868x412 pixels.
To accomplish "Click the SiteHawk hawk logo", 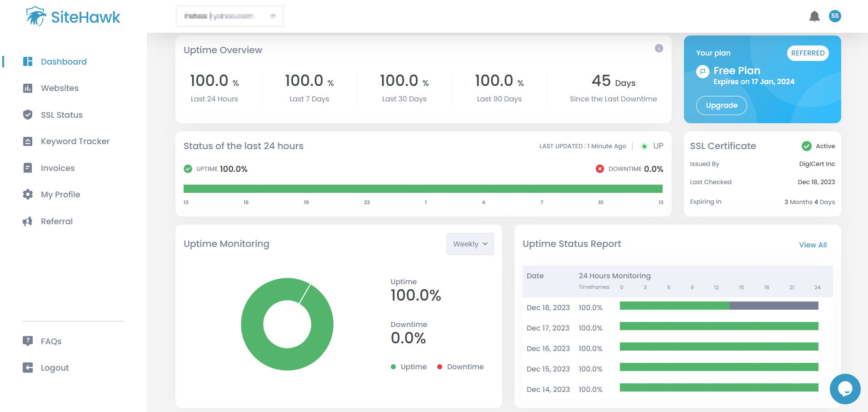I will [x=36, y=16].
